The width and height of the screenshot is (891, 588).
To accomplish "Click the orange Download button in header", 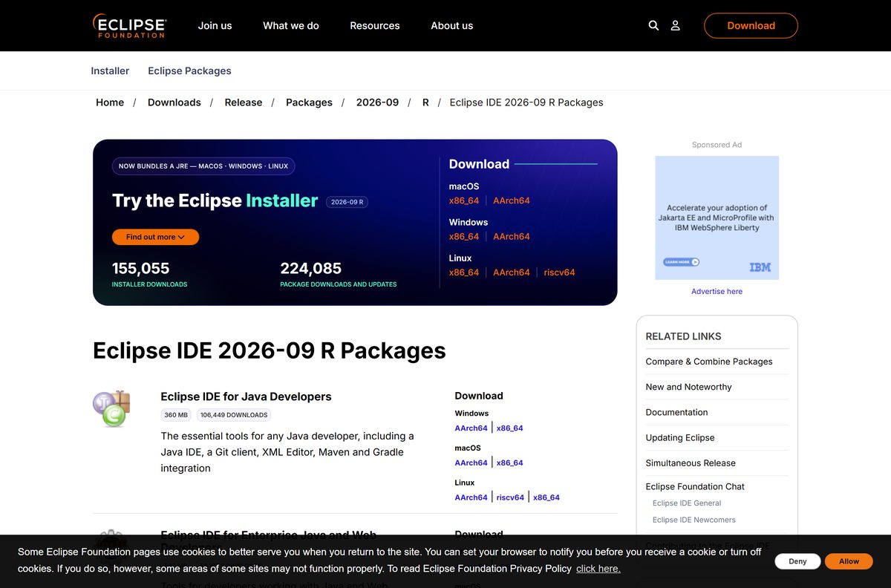I will 751,25.
